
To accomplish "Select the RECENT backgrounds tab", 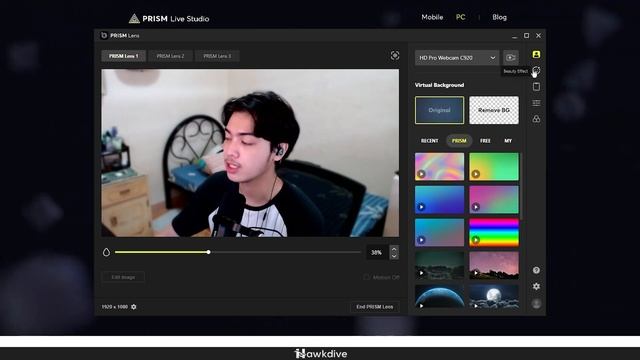I will tap(429, 140).
